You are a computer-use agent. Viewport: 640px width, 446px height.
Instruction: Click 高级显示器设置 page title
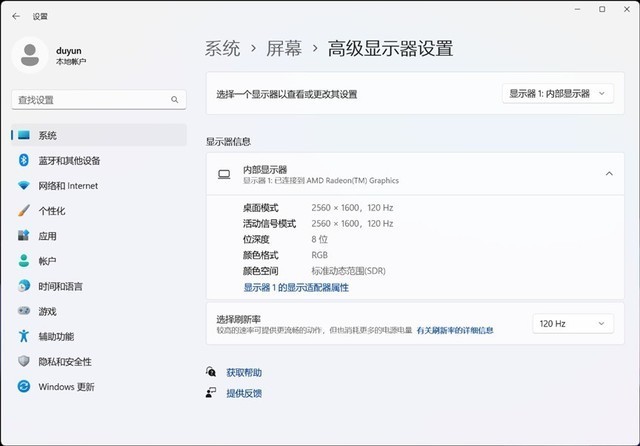tap(390, 49)
